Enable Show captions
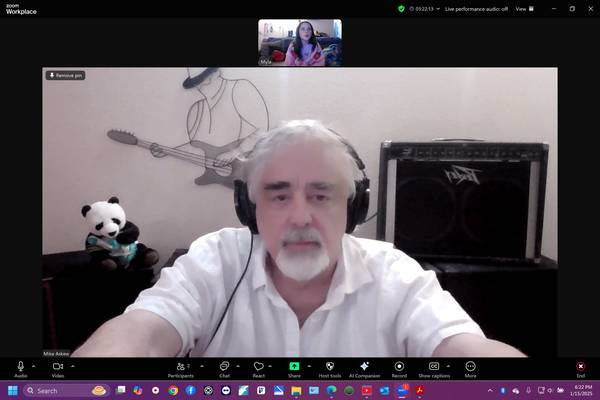The image size is (600, 400). point(434,367)
